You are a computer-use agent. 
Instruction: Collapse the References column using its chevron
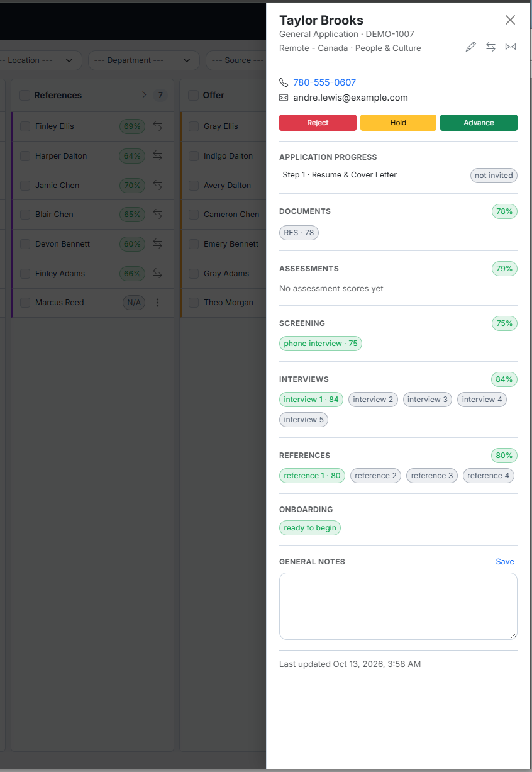(x=144, y=95)
